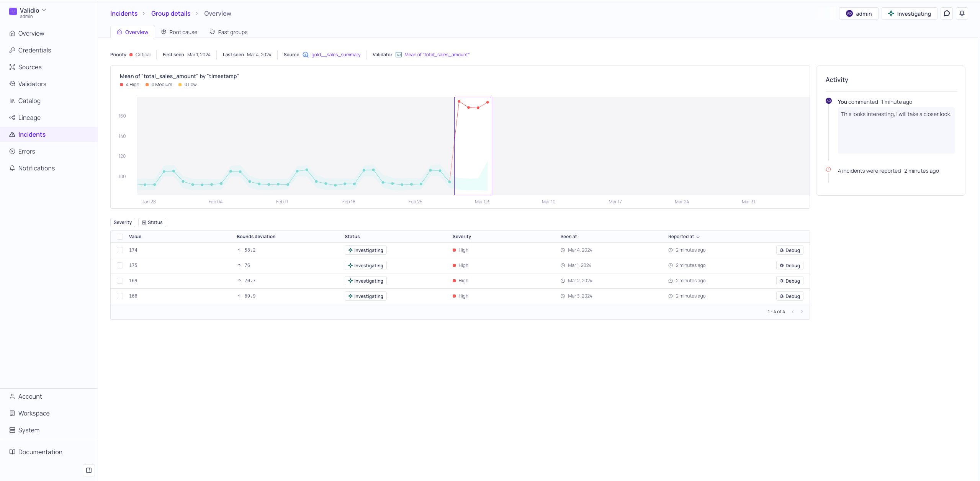The image size is (980, 481).
Task: Switch to the Root cause tab
Action: 179,32
